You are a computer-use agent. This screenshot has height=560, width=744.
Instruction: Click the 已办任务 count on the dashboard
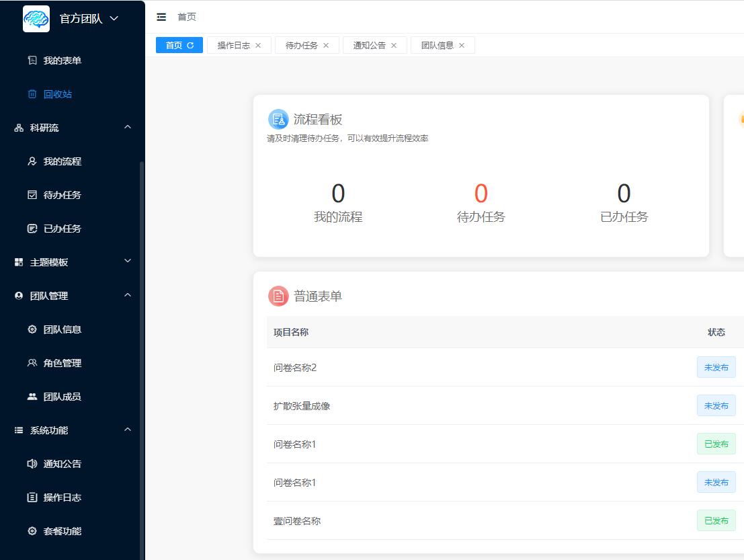click(x=624, y=194)
